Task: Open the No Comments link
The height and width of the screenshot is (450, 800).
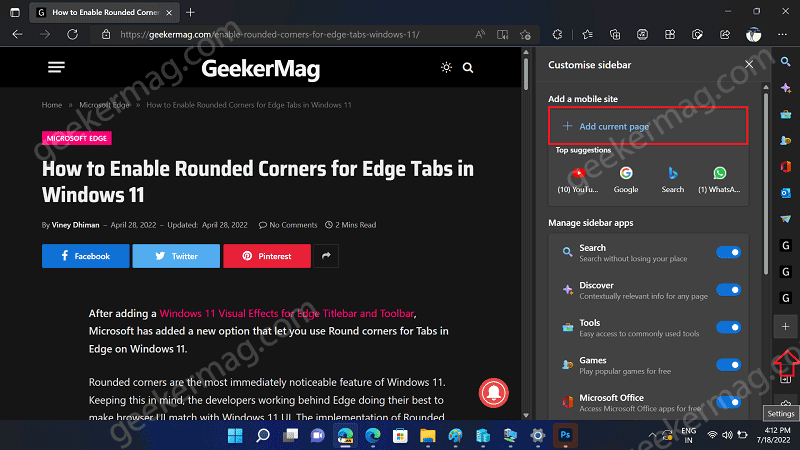Action: (288, 224)
